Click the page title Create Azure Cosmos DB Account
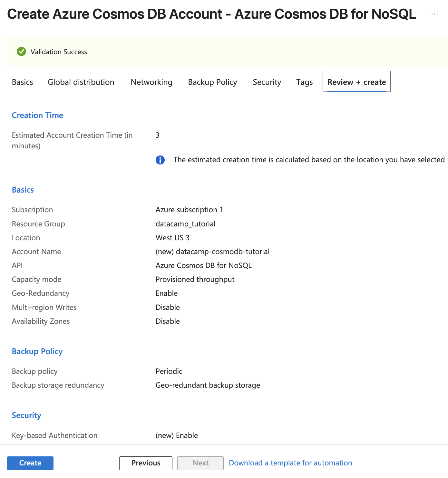Image resolution: width=448 pixels, height=478 pixels. [x=211, y=14]
